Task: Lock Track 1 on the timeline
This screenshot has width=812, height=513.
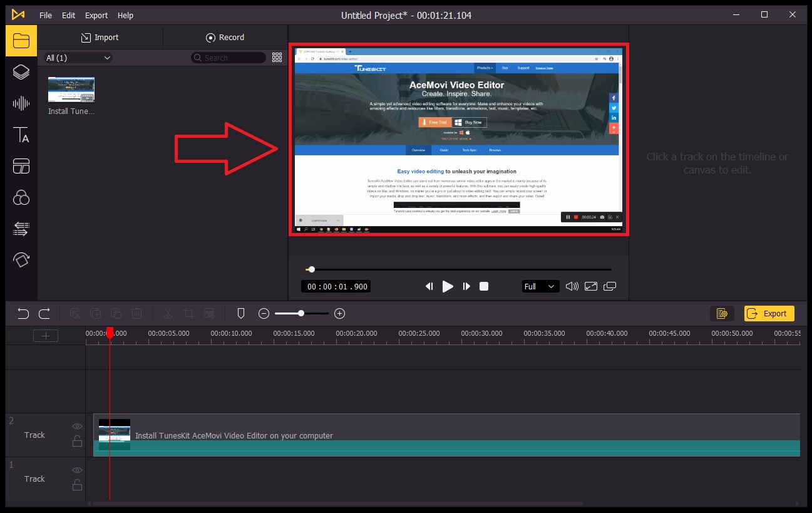Action: [77, 485]
